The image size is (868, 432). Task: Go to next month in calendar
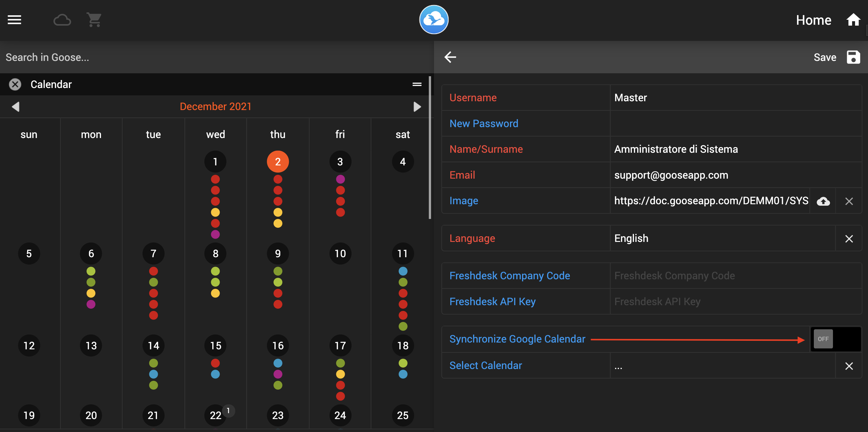click(417, 107)
